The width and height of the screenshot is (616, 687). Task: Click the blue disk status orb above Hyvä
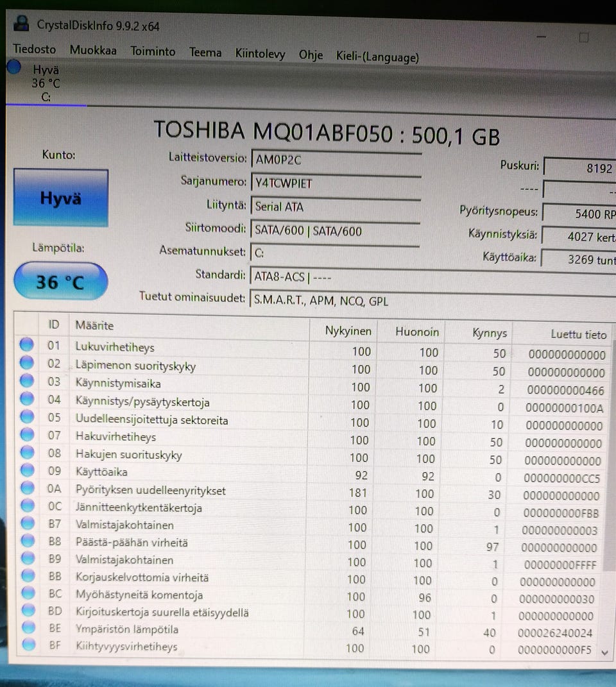[x=14, y=67]
